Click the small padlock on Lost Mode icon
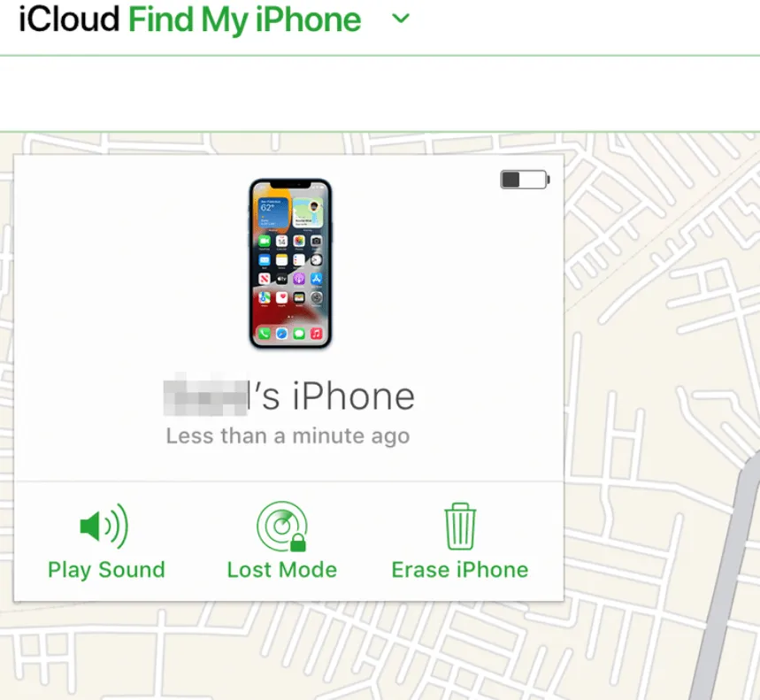This screenshot has height=700, width=760. pos(298,543)
